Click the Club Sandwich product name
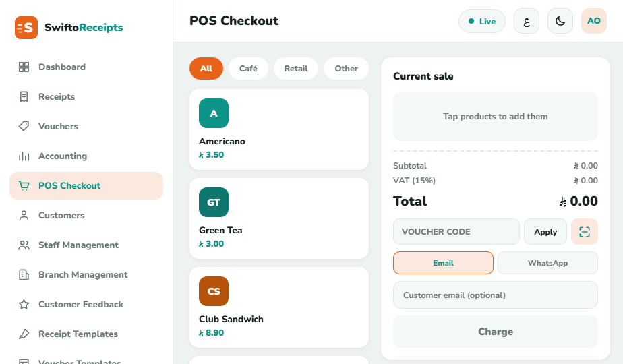The height and width of the screenshot is (364, 623). [231, 320]
